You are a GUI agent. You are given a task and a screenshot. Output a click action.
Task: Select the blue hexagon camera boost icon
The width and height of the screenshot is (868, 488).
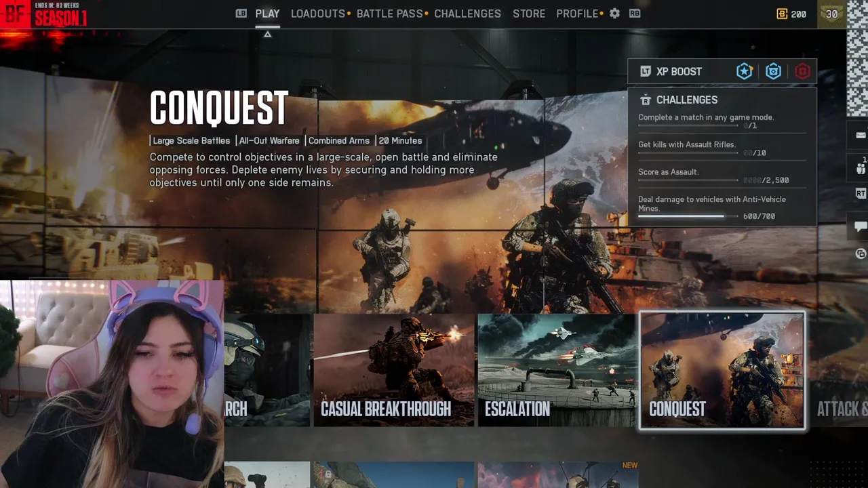774,71
